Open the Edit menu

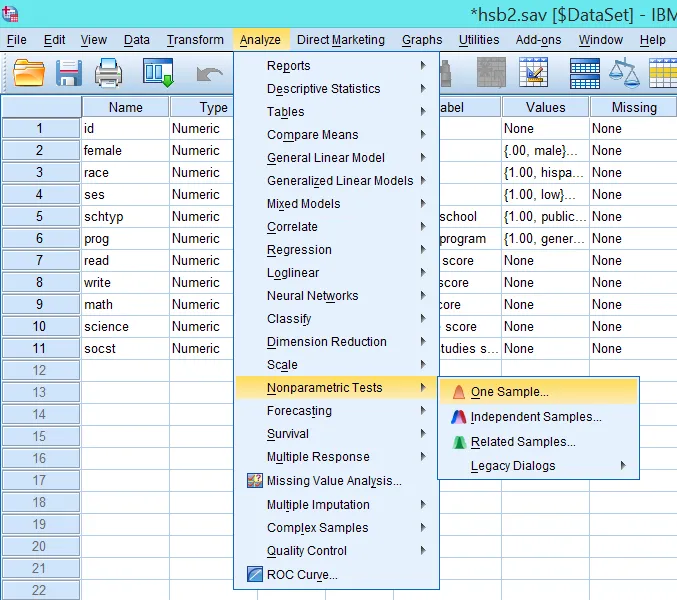54,40
